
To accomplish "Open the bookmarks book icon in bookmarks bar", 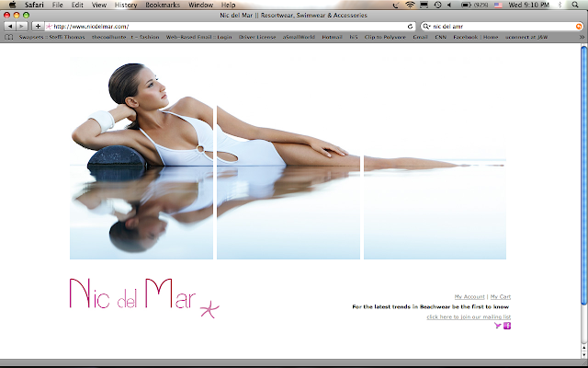I will pos(9,37).
